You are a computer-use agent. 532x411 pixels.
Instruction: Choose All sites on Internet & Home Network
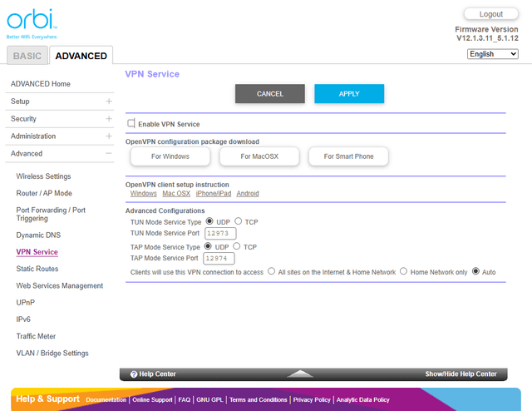pos(271,271)
